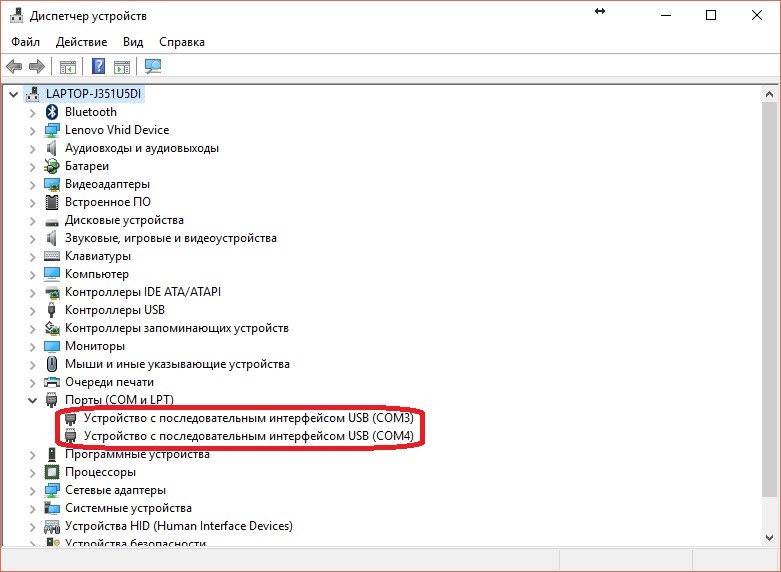Open the Справка menu
Image resolution: width=781 pixels, height=572 pixels.
point(181,42)
